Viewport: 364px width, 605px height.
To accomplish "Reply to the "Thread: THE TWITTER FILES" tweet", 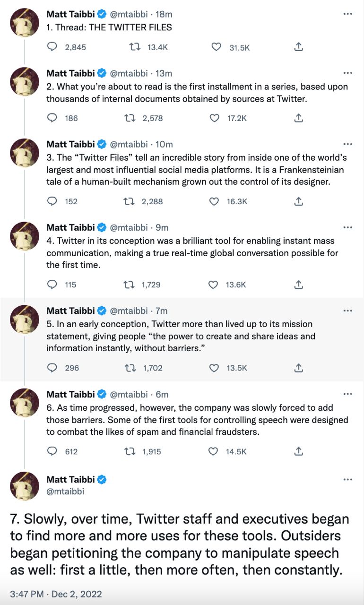I will (52, 47).
